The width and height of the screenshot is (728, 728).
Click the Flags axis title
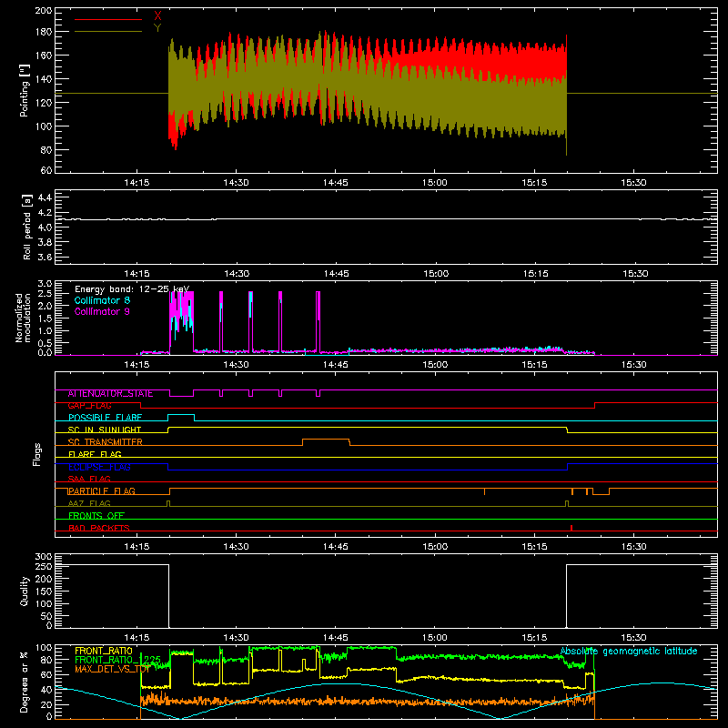37,454
